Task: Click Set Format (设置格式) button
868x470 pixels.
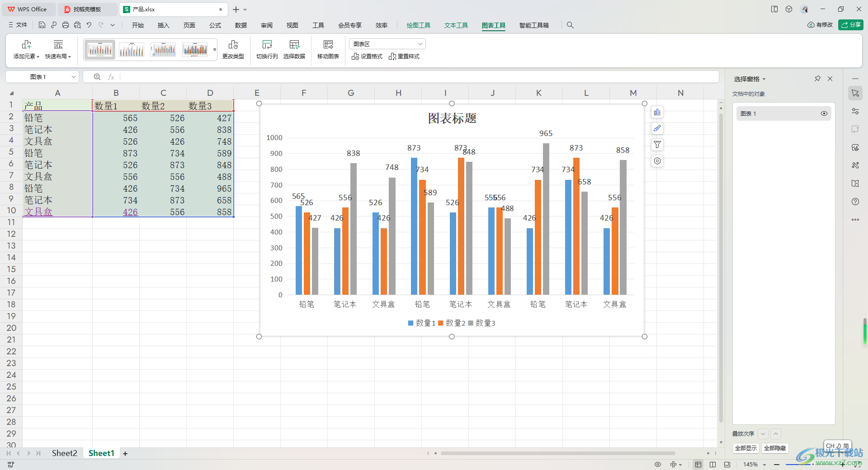Action: [x=367, y=56]
